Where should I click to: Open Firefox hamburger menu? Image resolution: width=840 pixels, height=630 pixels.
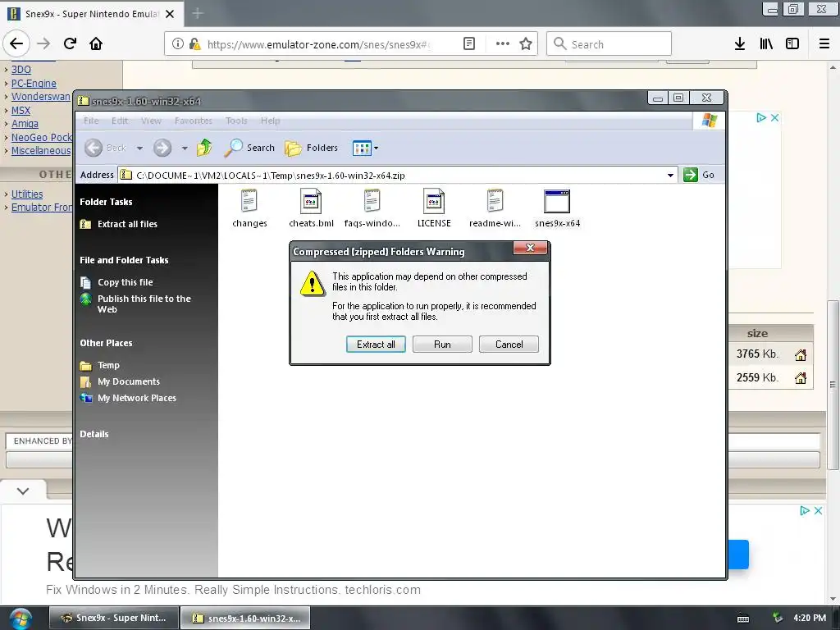pyautogui.click(x=824, y=44)
